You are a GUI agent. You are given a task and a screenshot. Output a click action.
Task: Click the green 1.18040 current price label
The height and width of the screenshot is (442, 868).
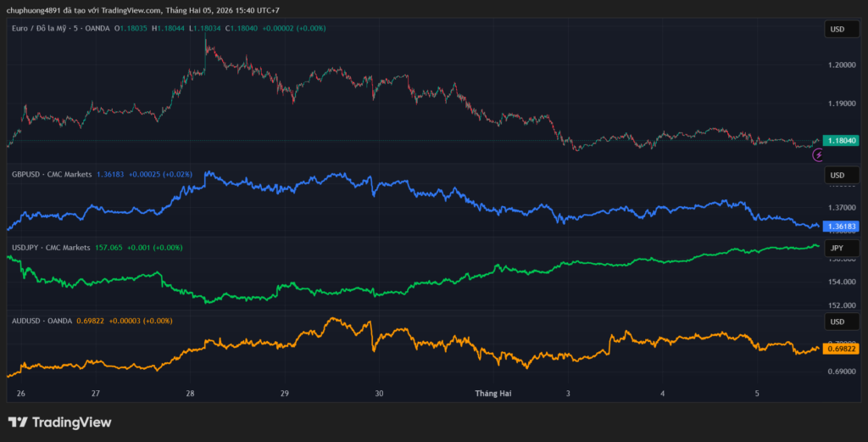(x=842, y=141)
